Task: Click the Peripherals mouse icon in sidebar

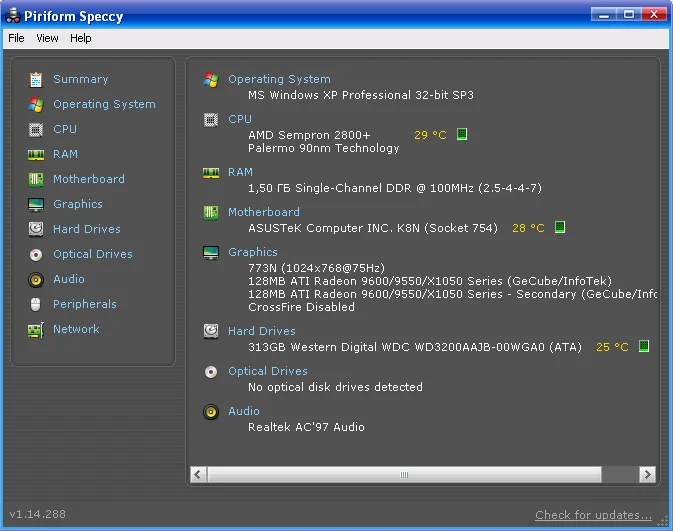Action: point(36,305)
